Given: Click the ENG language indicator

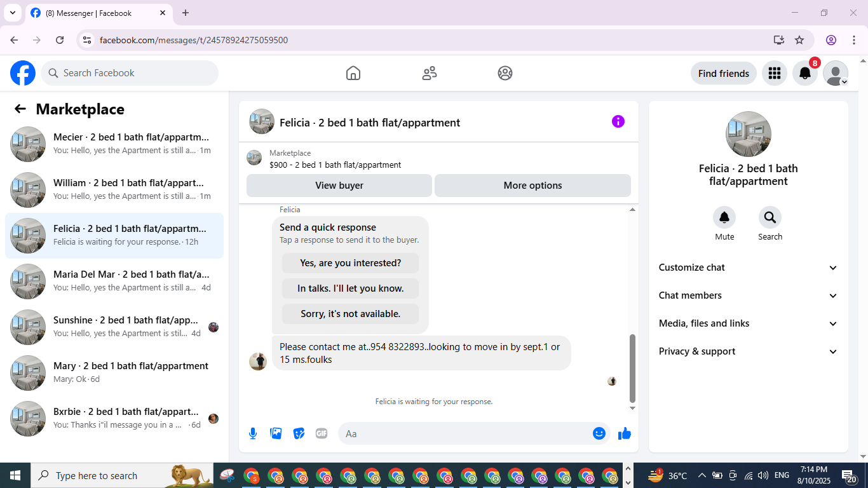Looking at the screenshot, I should (782, 475).
